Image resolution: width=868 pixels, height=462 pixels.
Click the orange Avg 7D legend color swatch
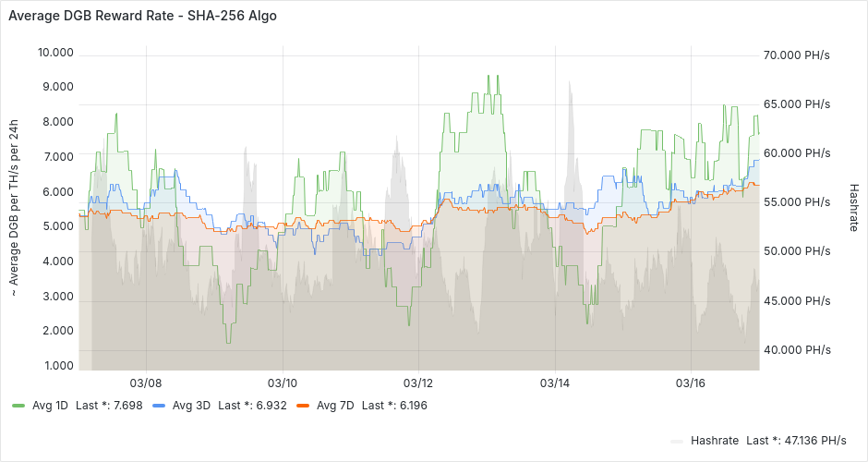pyautogui.click(x=303, y=405)
